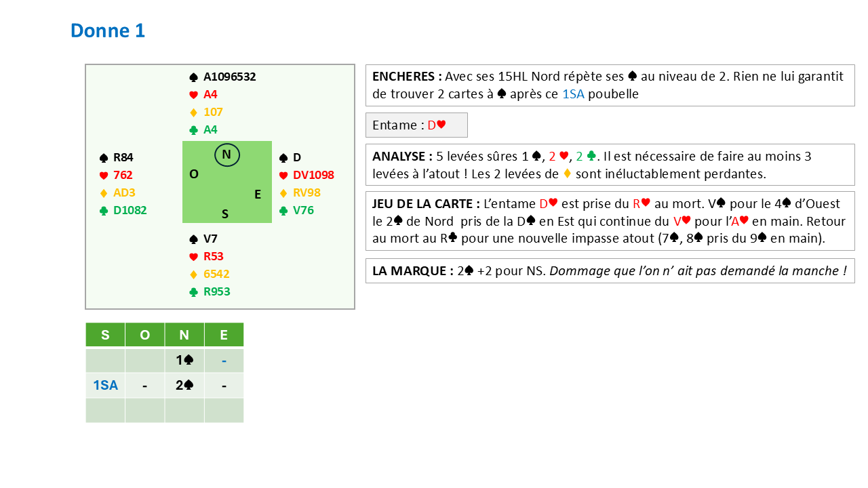Image resolution: width=868 pixels, height=488 pixels.
Task: Click the spade icon in North's hand
Action: [193, 77]
